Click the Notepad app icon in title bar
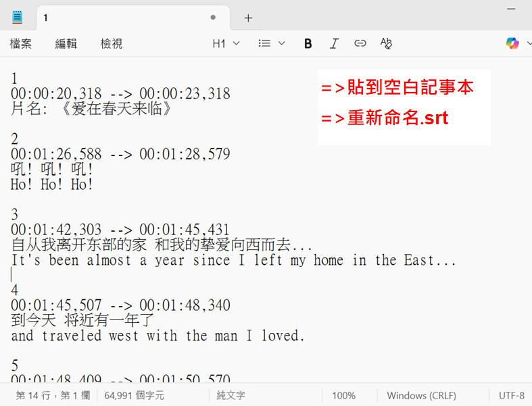 tap(17, 18)
